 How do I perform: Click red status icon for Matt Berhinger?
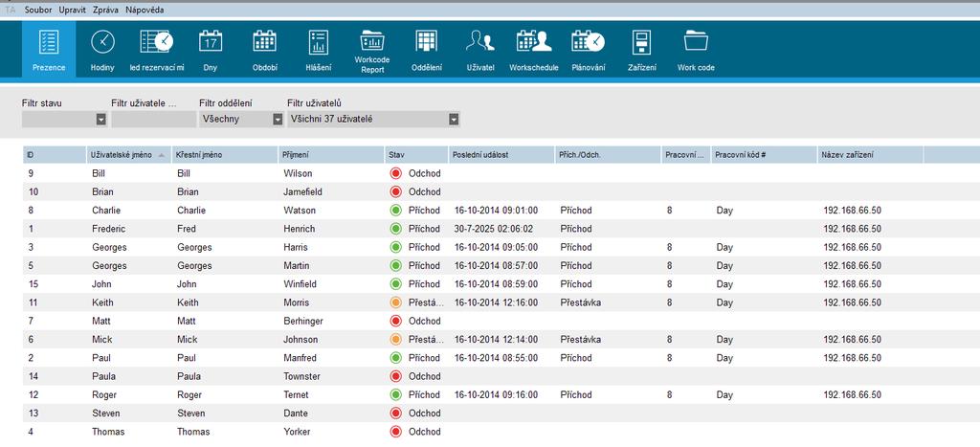[395, 321]
